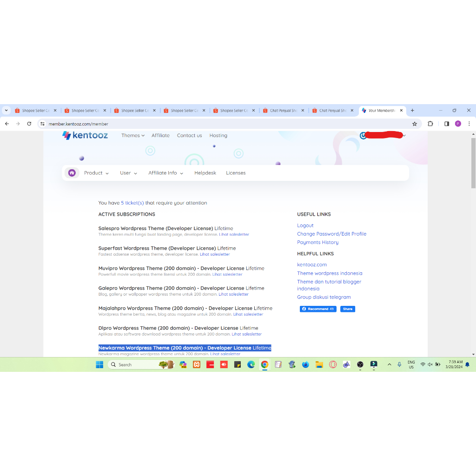Open Lihat salesletter for Galepro theme
The image size is (476, 476).
(x=233, y=294)
